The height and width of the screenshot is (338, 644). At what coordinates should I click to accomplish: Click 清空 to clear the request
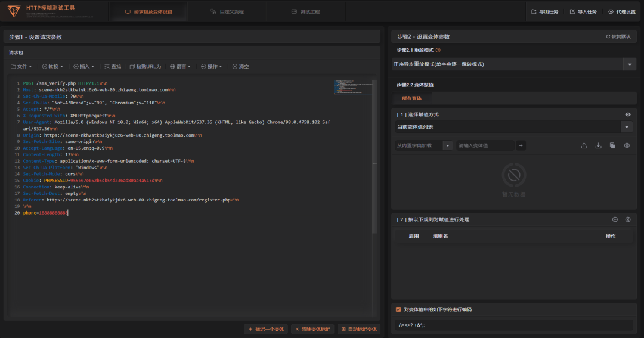pos(241,66)
